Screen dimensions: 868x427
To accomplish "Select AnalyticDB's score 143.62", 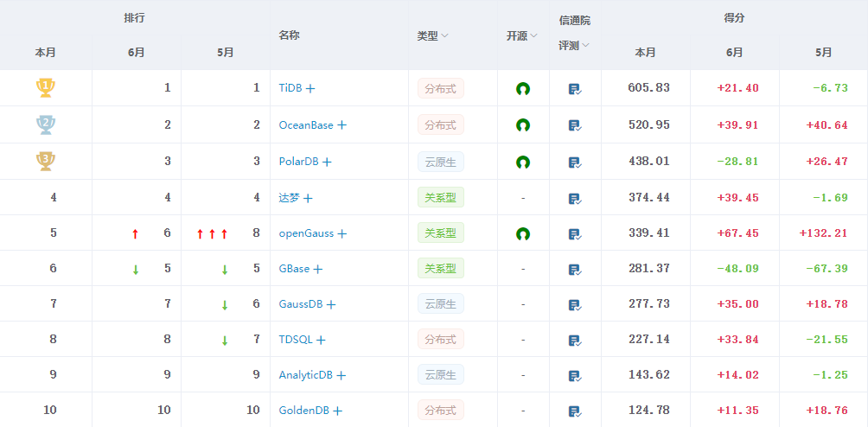I will pos(648,375).
